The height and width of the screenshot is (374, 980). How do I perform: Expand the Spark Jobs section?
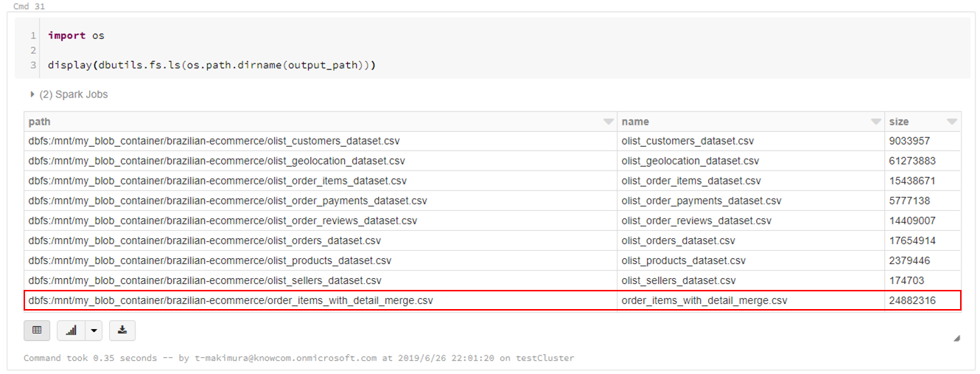click(x=69, y=94)
